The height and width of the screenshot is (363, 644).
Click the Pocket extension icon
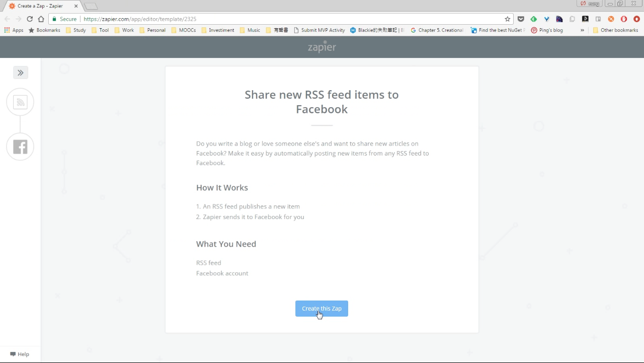(x=521, y=19)
